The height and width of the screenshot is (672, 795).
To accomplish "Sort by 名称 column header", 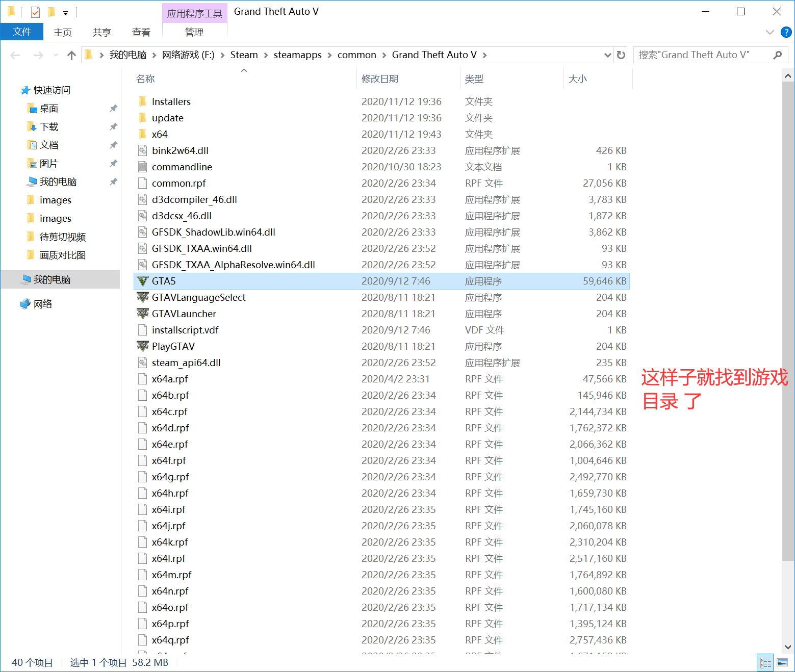I will pyautogui.click(x=145, y=79).
